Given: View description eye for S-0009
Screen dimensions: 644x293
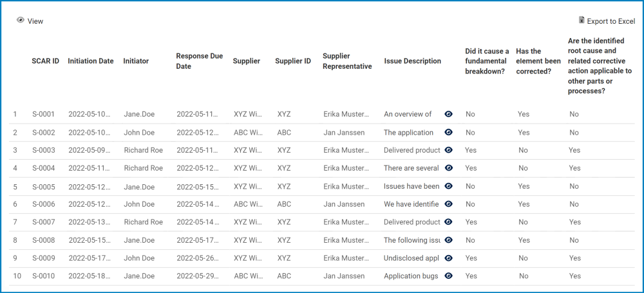Looking at the screenshot, I should pyautogui.click(x=449, y=258).
